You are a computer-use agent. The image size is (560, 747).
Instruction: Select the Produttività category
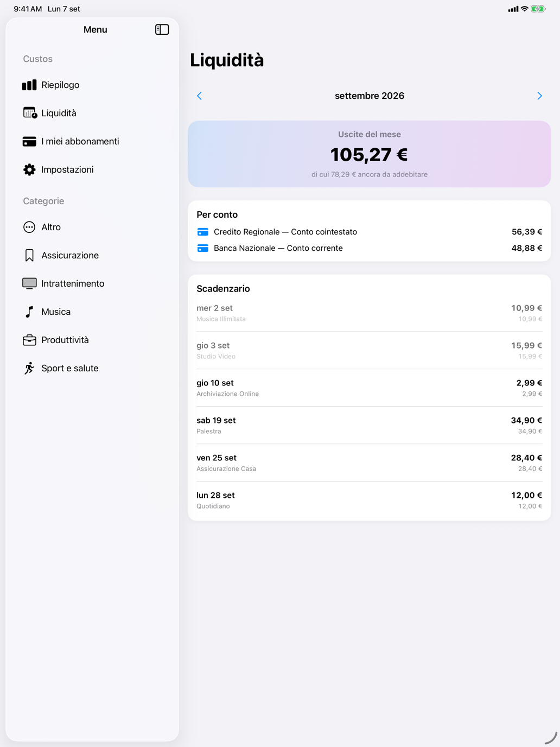(92, 340)
